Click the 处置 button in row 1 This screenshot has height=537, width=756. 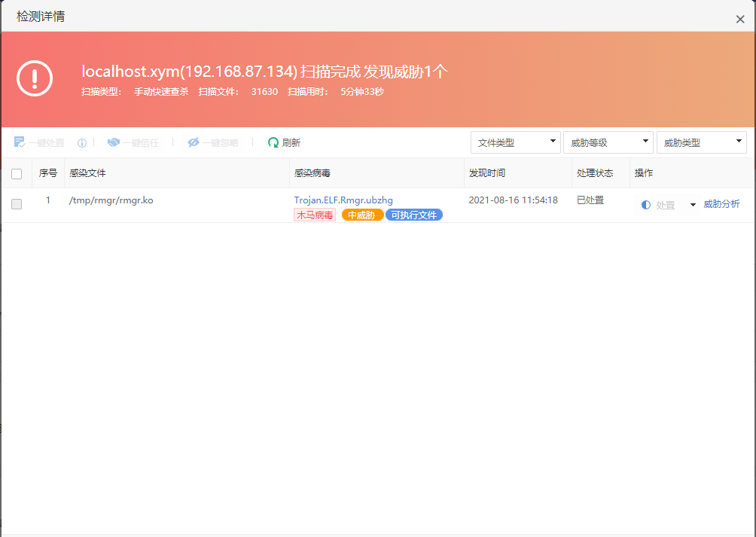(x=666, y=205)
